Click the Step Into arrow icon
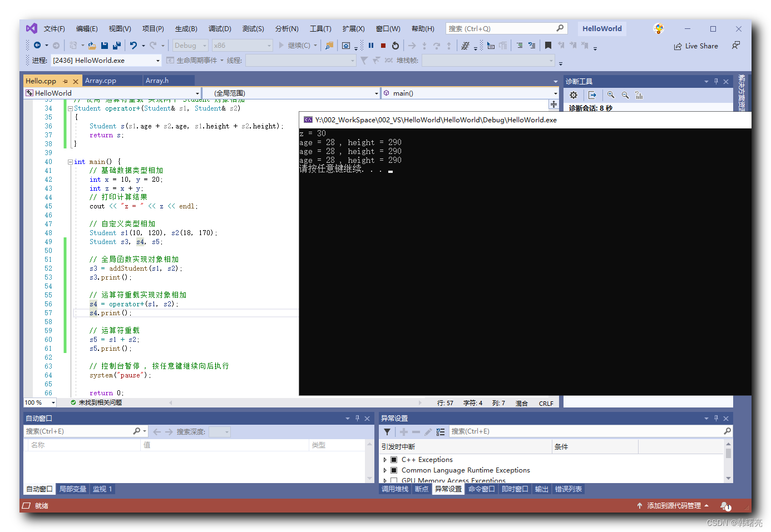Screen dimensions: 771x532 coord(424,46)
